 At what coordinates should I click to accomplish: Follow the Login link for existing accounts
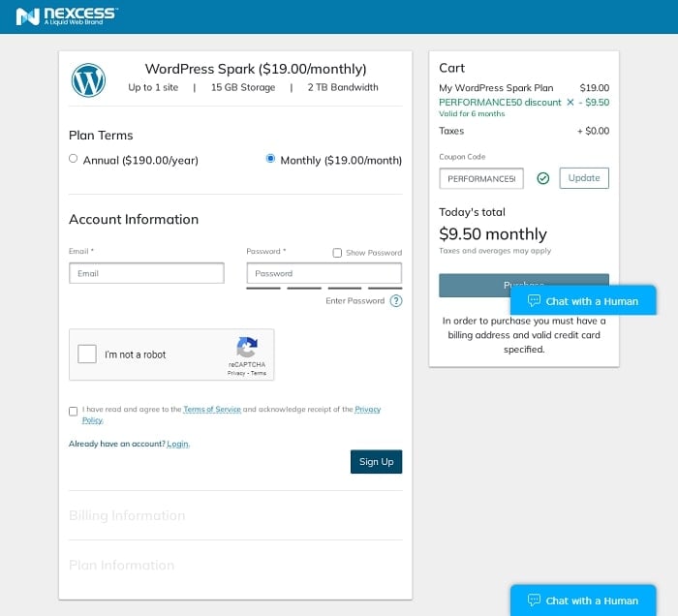click(x=178, y=444)
